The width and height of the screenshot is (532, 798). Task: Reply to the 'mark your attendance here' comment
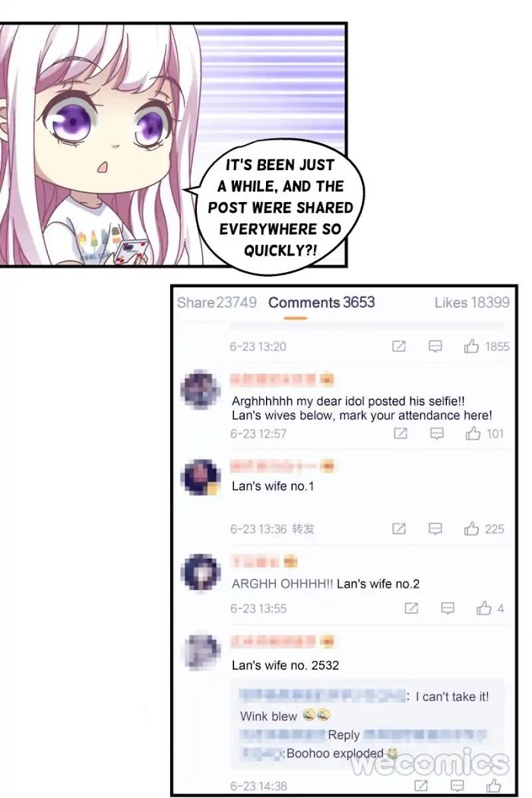point(437,434)
